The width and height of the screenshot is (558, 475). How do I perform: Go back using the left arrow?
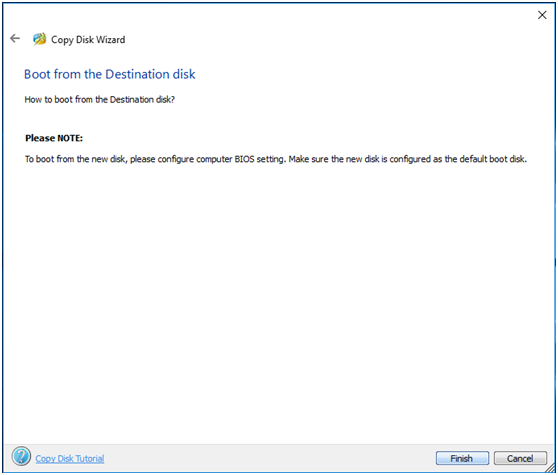15,38
